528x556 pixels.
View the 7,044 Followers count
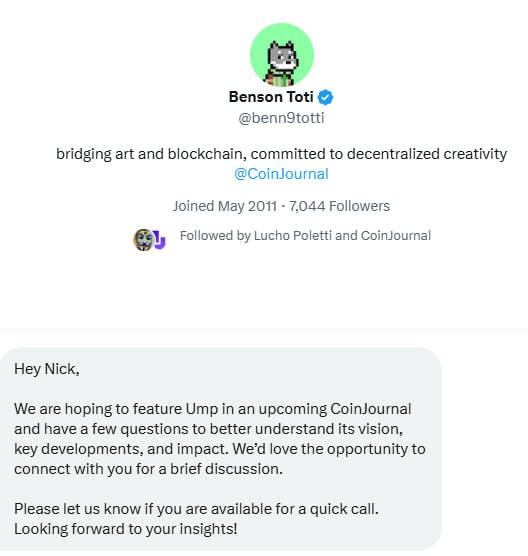(339, 206)
